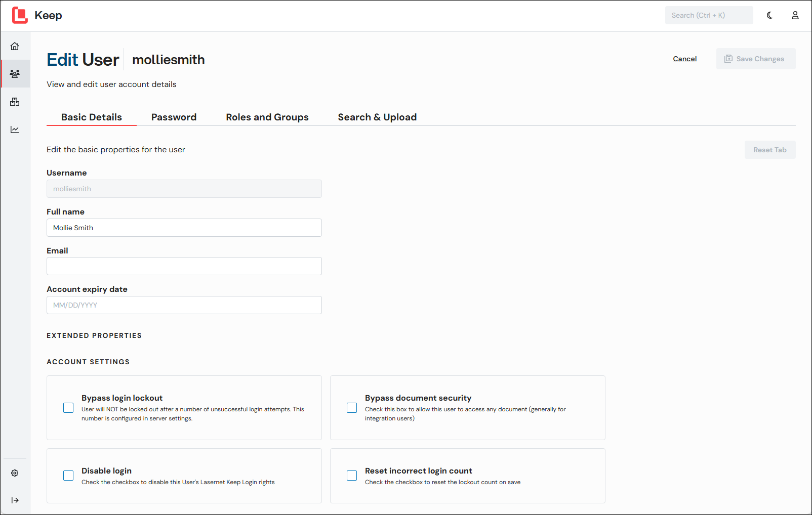This screenshot has height=515, width=812.
Task: Open the Home page from sidebar
Action: (15, 46)
